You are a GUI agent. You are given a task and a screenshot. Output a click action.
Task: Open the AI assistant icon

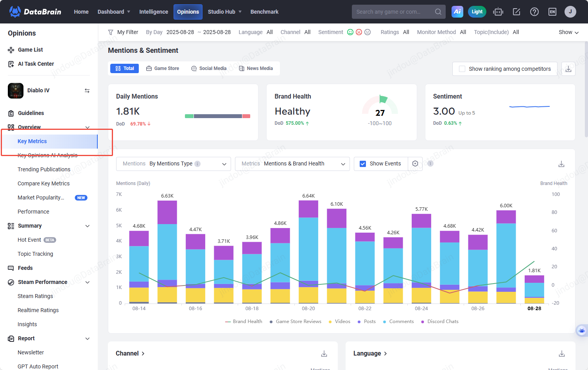(457, 12)
